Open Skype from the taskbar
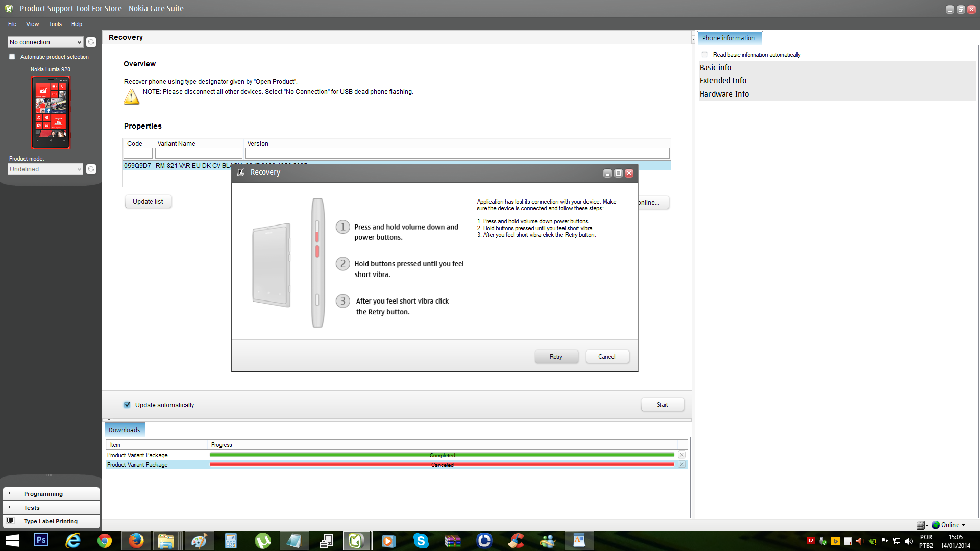 (421, 540)
